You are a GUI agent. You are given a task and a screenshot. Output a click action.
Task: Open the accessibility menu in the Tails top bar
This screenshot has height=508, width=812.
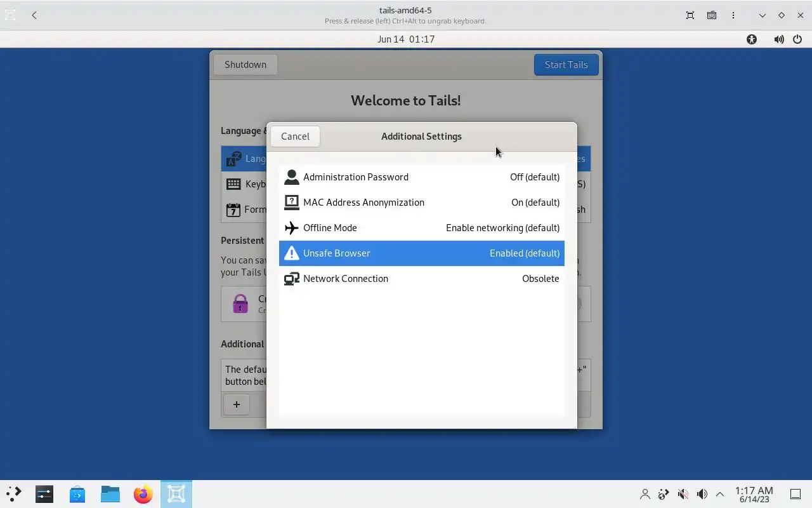(752, 39)
